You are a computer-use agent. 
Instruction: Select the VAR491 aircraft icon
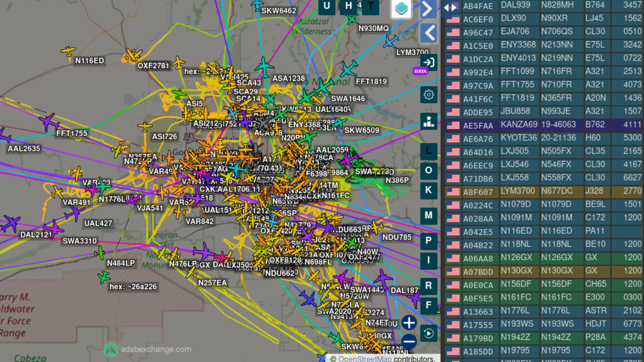[57, 192]
